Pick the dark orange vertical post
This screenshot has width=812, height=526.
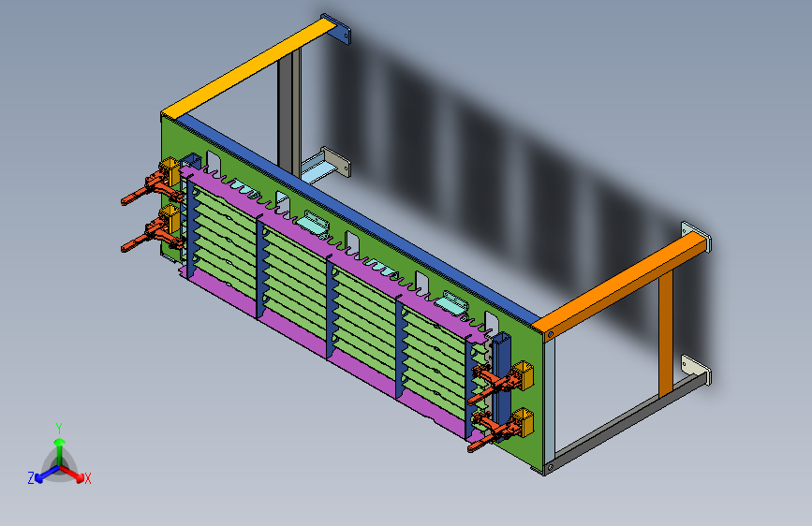(666, 334)
